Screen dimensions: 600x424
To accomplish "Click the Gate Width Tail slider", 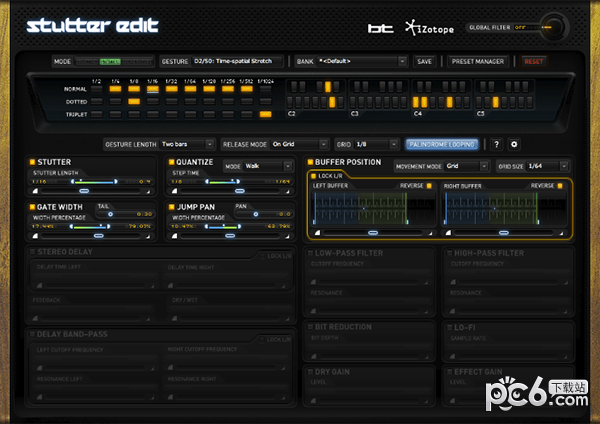I will coord(110,214).
